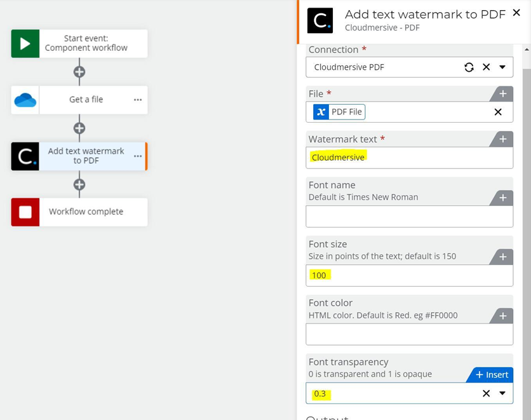Clear the Cloudmersive PDF connection
Screen dimensions: 531x420
click(486, 67)
